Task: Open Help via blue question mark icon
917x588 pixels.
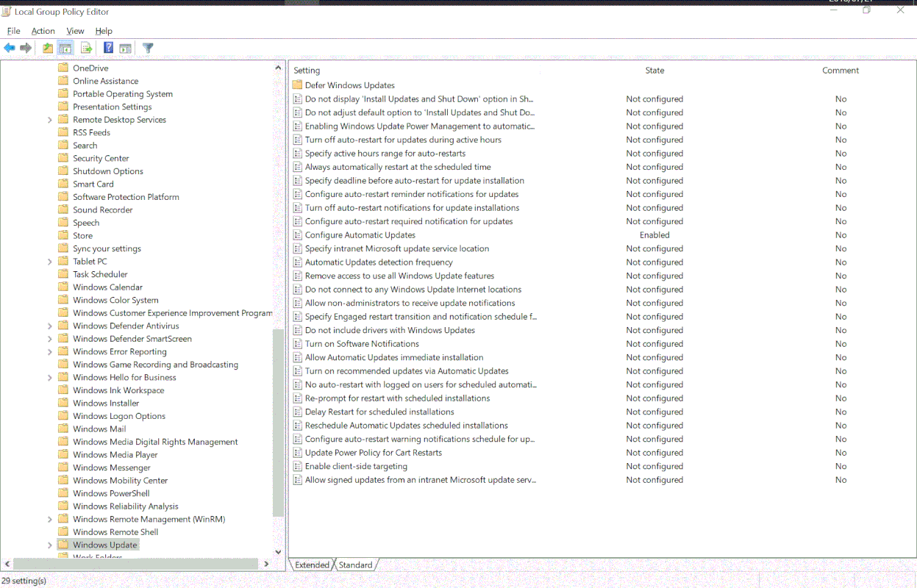Action: [108, 49]
